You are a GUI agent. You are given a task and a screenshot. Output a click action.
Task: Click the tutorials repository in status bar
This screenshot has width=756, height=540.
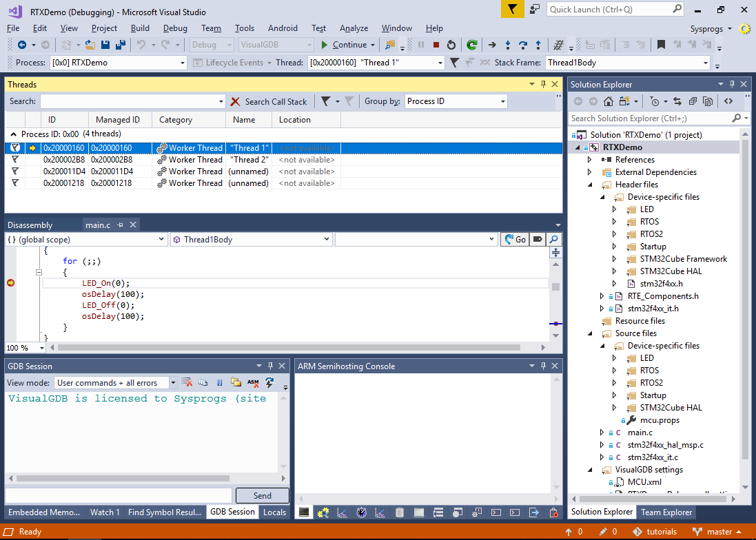coord(655,531)
